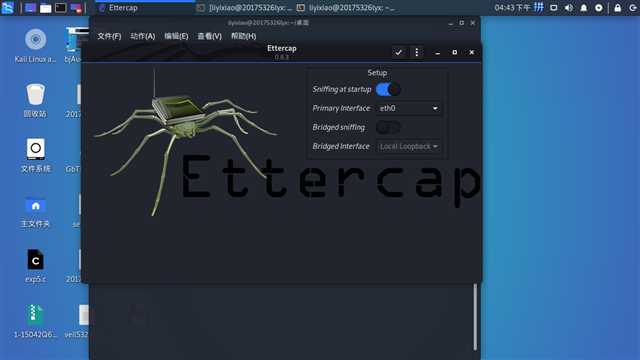
Task: Click the volume speaker tray icon
Action: click(x=569, y=8)
